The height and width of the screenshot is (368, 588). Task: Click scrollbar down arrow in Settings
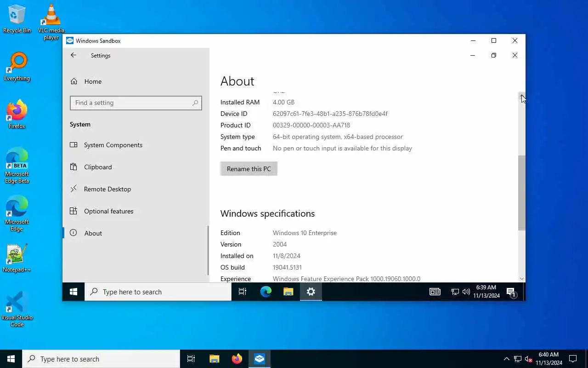click(522, 279)
